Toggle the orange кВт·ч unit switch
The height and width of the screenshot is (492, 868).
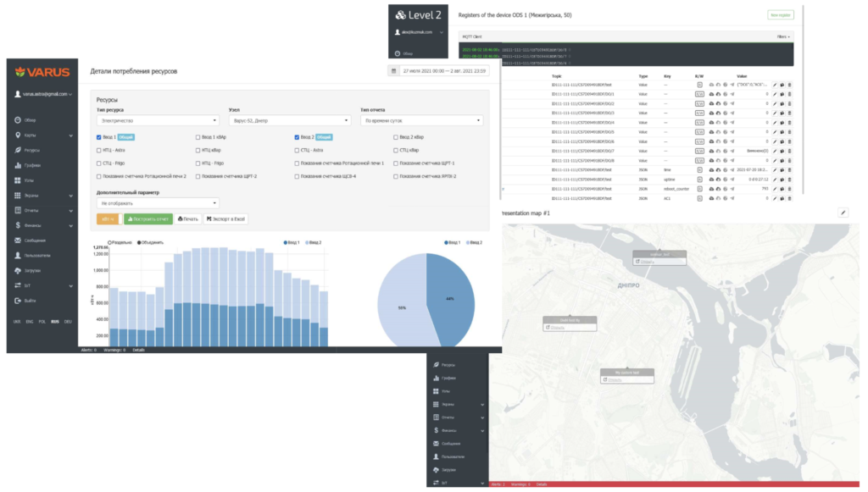[109, 219]
